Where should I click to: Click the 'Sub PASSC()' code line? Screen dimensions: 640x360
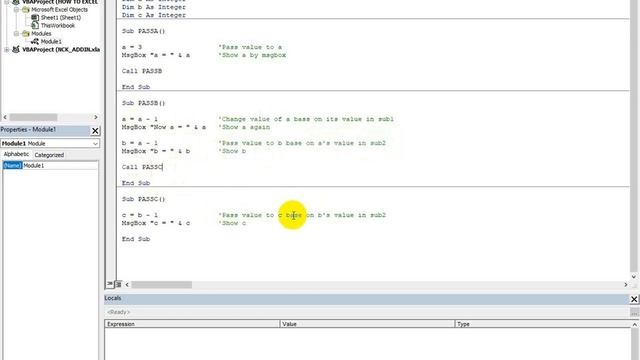click(x=143, y=199)
